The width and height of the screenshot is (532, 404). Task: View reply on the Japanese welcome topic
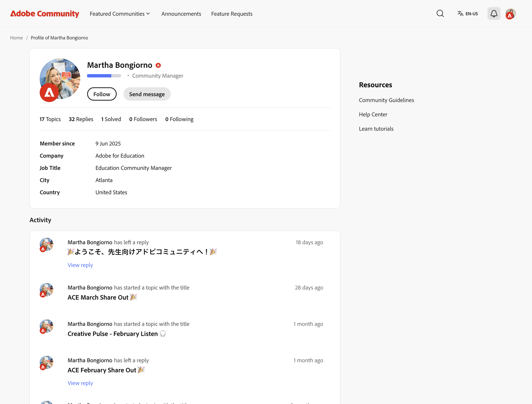(x=80, y=265)
